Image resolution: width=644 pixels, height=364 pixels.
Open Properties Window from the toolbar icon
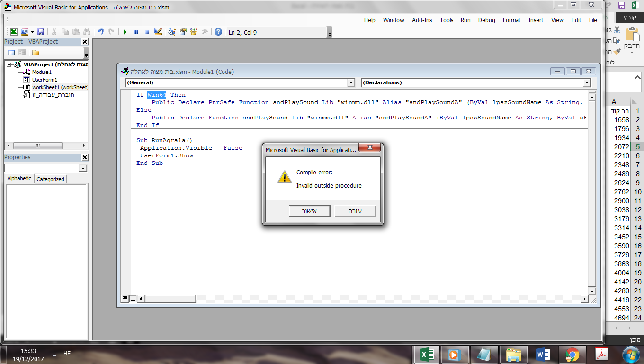point(182,32)
